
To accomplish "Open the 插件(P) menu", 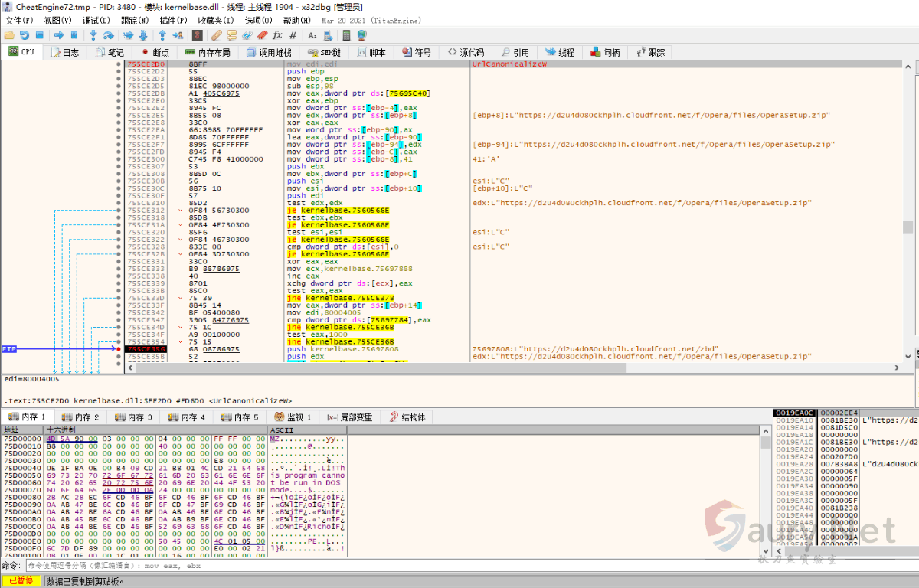I will pyautogui.click(x=173, y=21).
